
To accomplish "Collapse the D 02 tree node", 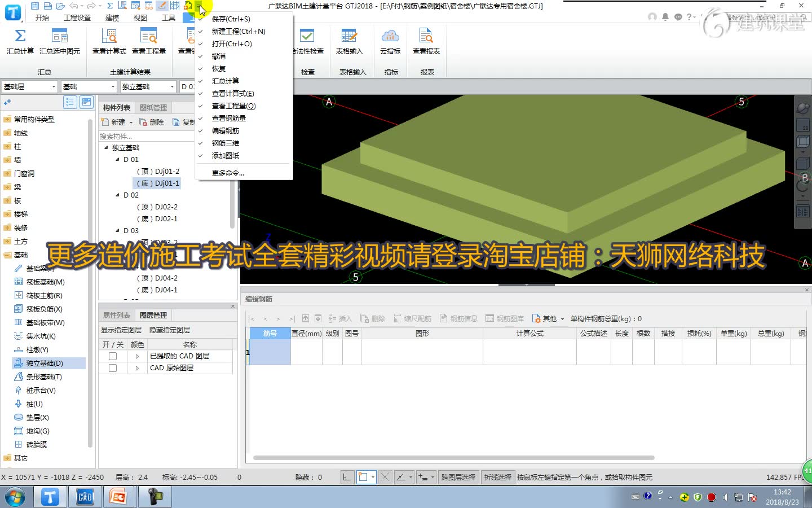I will pyautogui.click(x=117, y=195).
